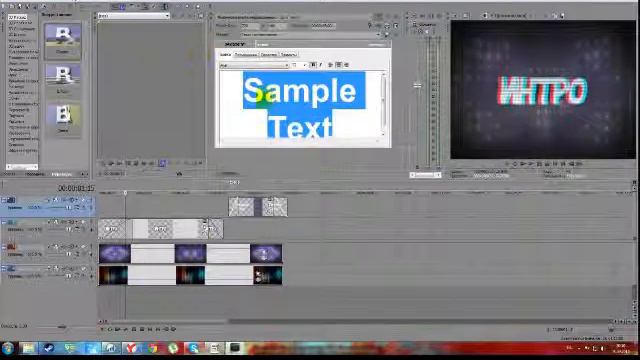Click Stop in the timeline transport bar
Image resolution: width=640 pixels, height=360 pixels.
click(x=142, y=329)
